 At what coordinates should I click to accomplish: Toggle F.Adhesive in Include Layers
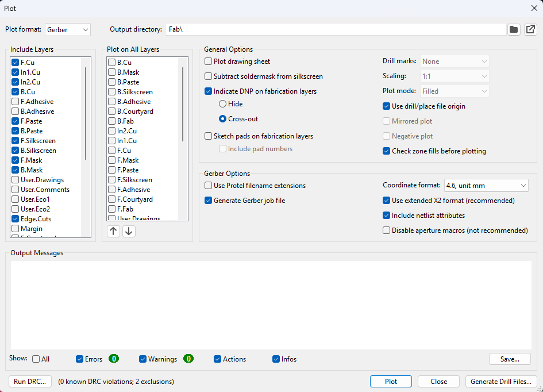pyautogui.click(x=16, y=102)
